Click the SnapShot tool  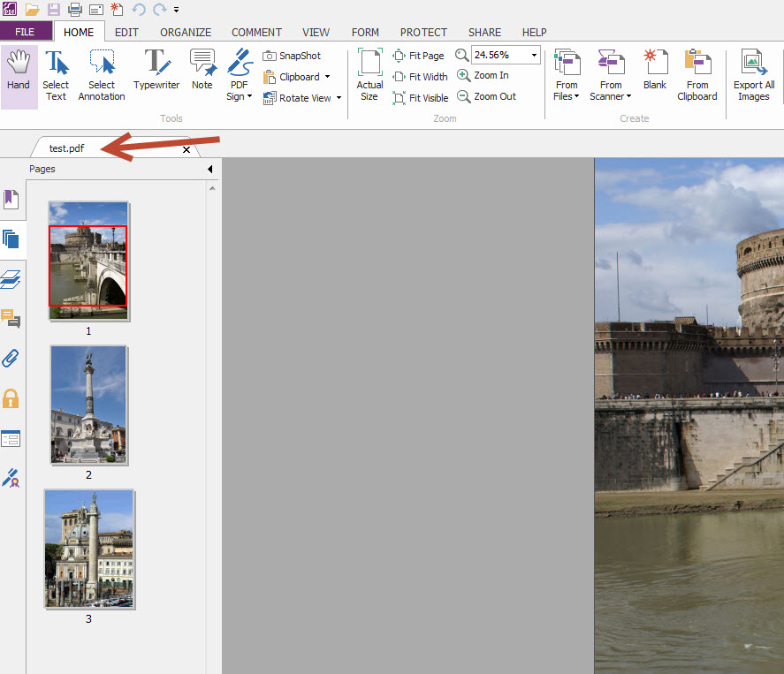pyautogui.click(x=293, y=56)
